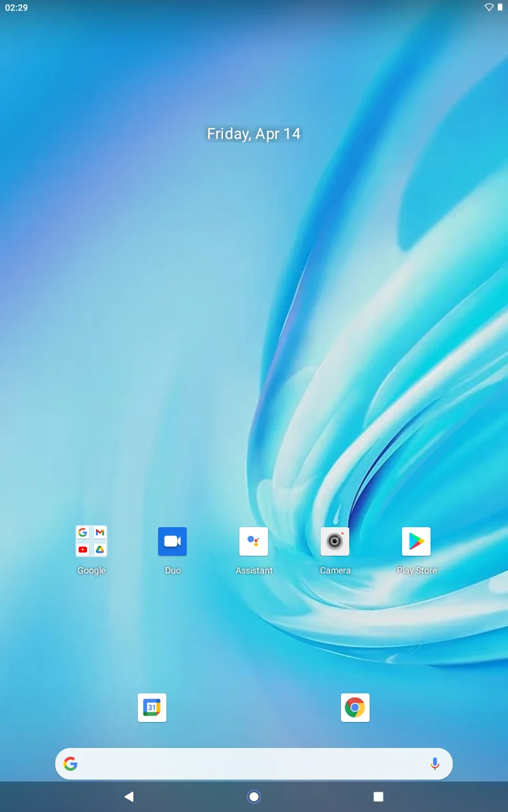Screen dimensions: 508x812
Task: Tap the Back navigation button
Action: (129, 797)
